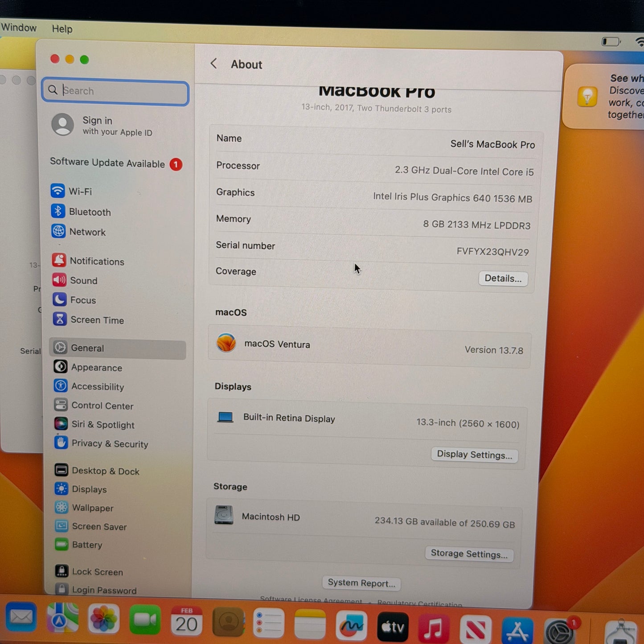
Task: Click Intel Iris Plus Graphics 640 value
Action: pos(453,197)
